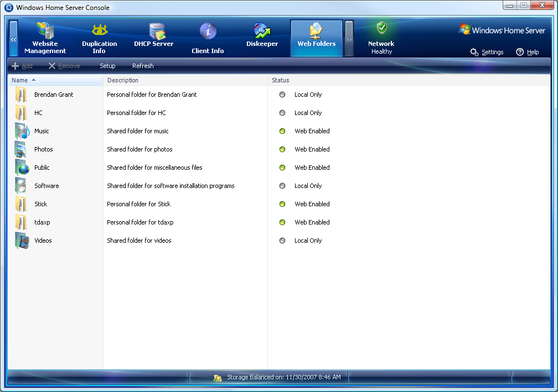Open the Duplication Info tab icon

click(100, 30)
